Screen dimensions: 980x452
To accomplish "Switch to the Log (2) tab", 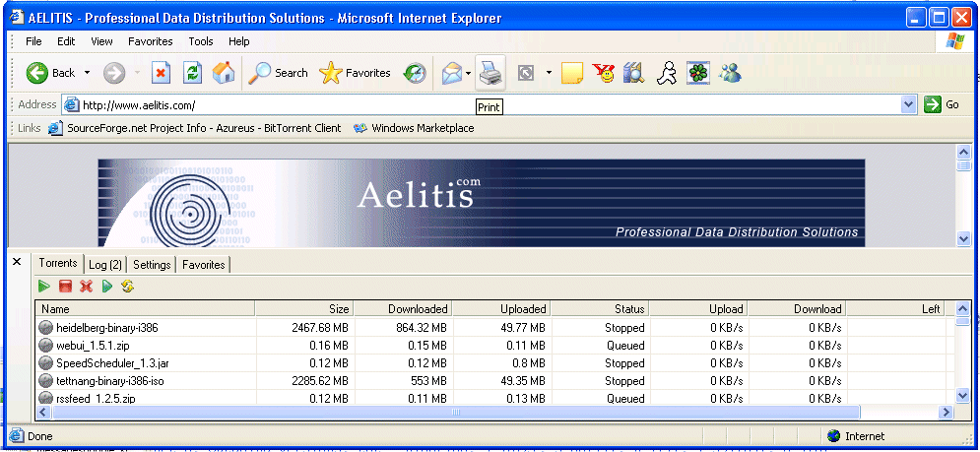I will [x=105, y=265].
